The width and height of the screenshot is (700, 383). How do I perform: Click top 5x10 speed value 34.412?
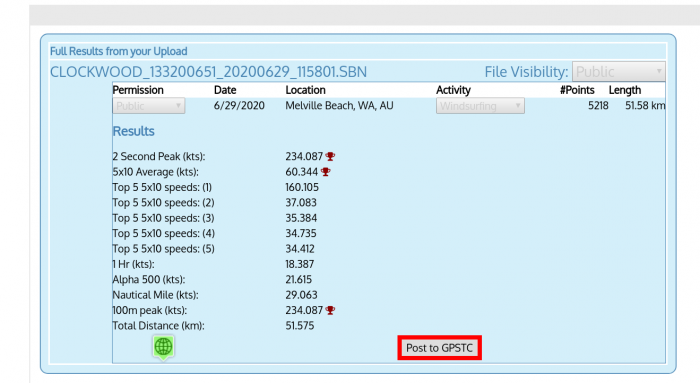pos(300,249)
